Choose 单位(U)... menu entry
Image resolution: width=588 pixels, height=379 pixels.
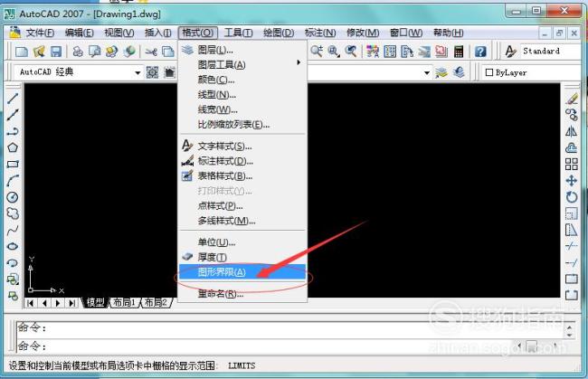pyautogui.click(x=242, y=242)
